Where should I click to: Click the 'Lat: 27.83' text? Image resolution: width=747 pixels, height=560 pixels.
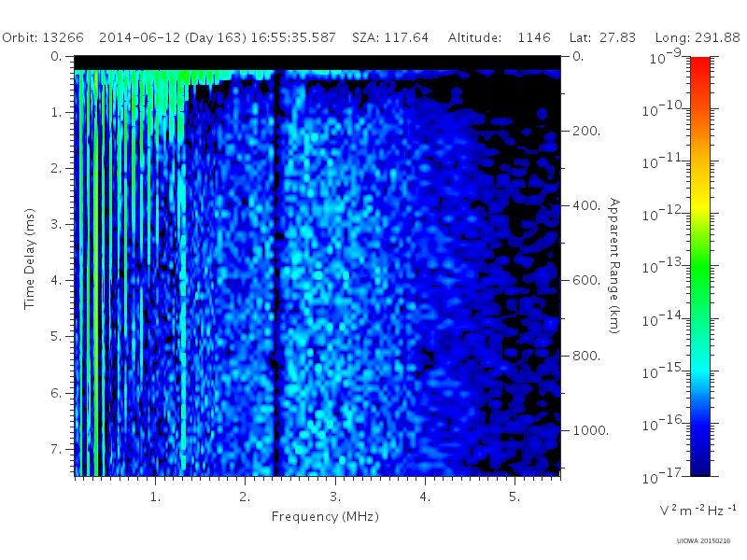[602, 37]
